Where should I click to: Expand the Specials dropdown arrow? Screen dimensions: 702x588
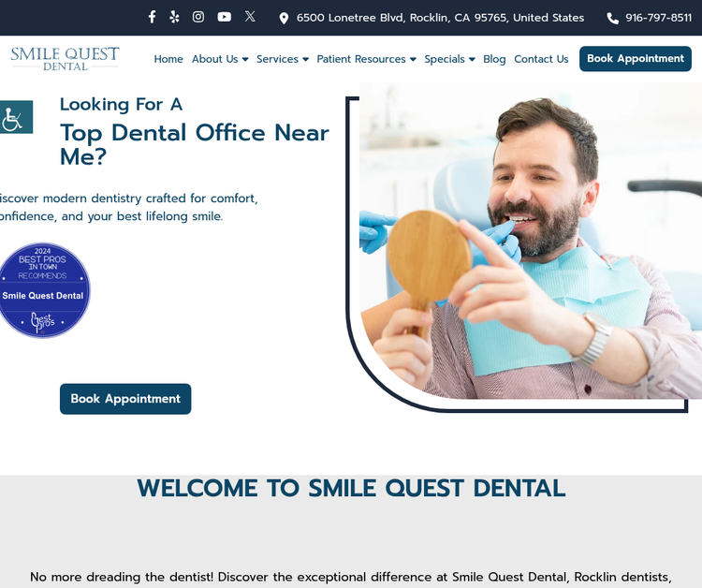click(x=472, y=60)
